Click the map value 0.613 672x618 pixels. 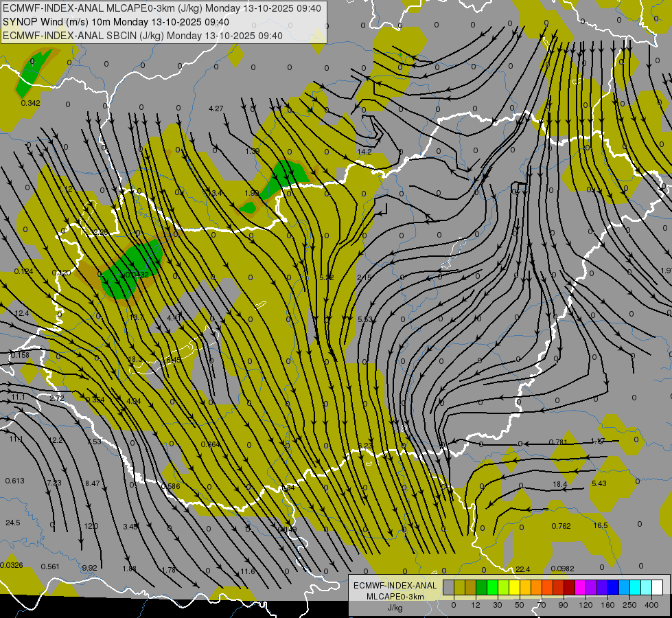click(x=14, y=481)
